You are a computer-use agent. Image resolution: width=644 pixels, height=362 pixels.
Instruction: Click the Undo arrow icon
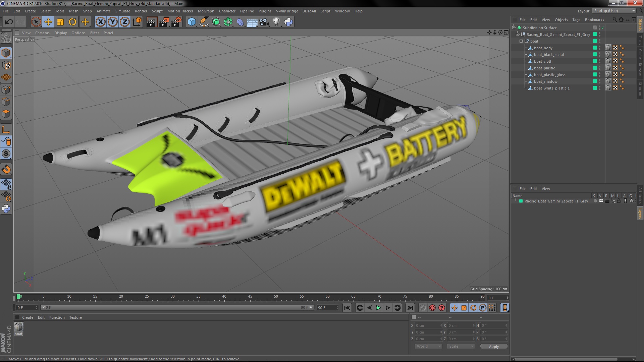pos(9,22)
